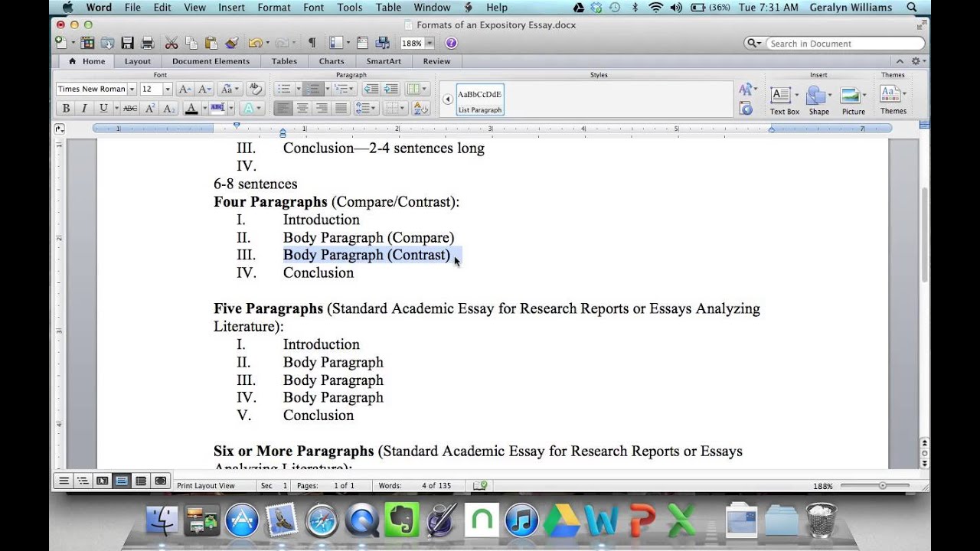Launch iTunes from the Dock

point(521,521)
